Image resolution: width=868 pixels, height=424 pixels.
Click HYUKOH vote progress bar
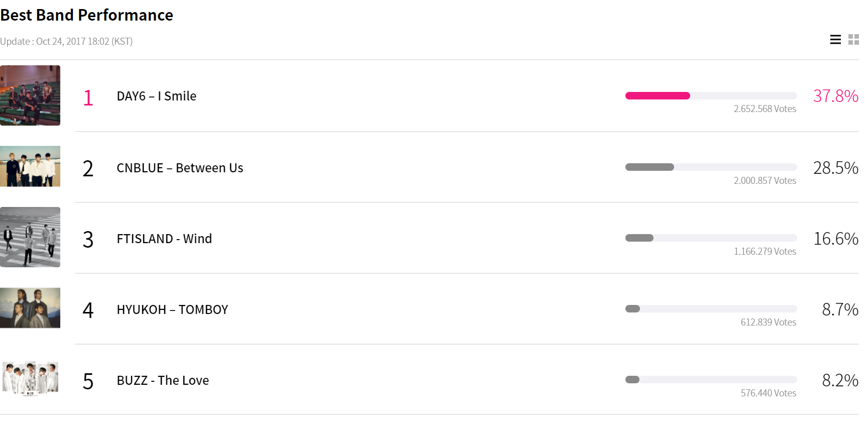(710, 309)
